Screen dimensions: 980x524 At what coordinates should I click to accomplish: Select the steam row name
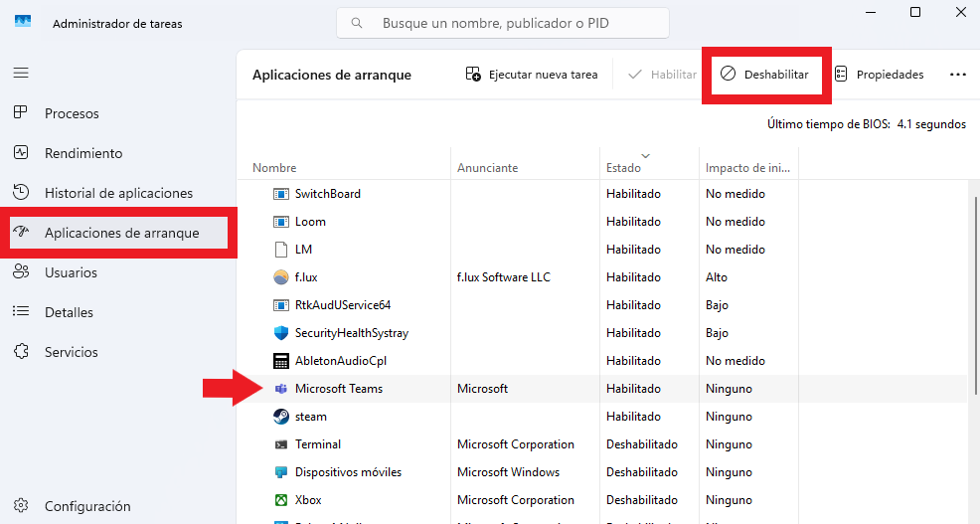[x=311, y=417]
